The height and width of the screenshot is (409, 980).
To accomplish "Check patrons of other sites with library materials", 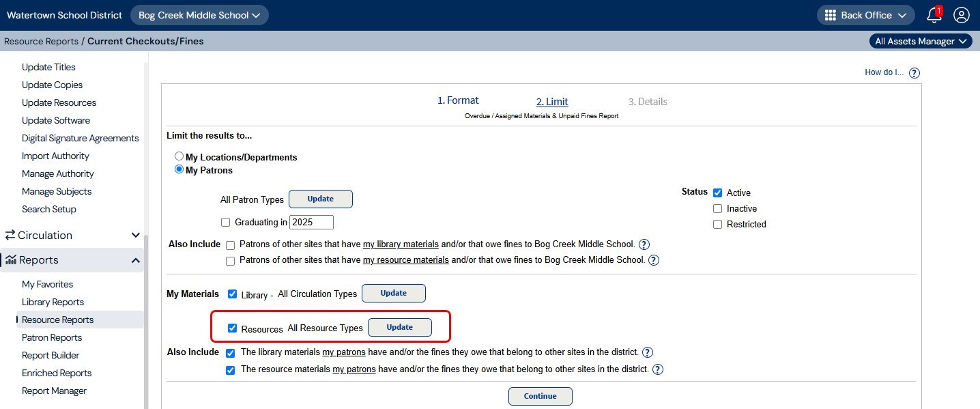I will click(230, 244).
